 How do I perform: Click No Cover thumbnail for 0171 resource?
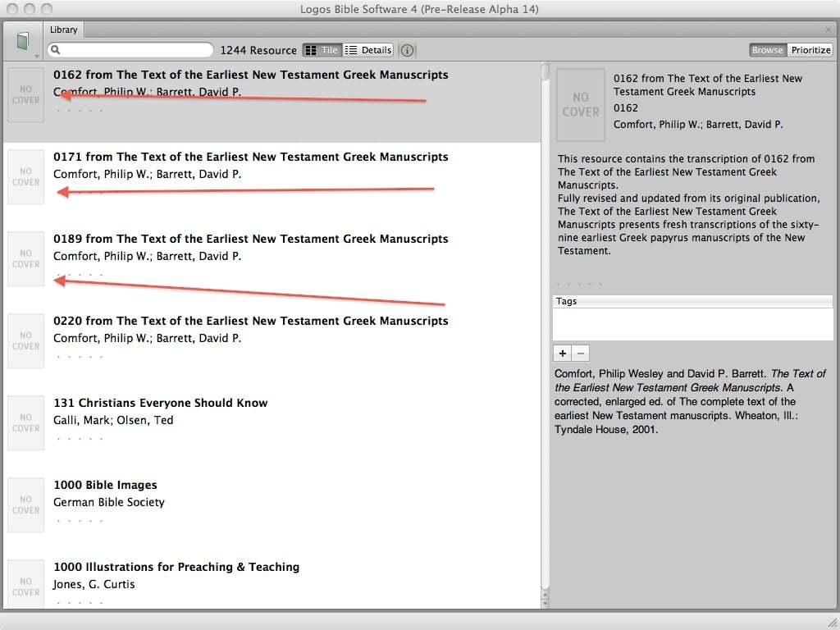pyautogui.click(x=25, y=177)
